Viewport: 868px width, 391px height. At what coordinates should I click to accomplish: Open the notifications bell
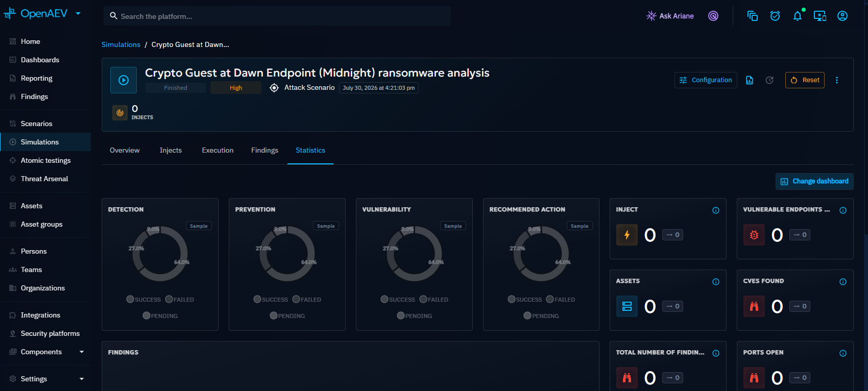pyautogui.click(x=798, y=16)
